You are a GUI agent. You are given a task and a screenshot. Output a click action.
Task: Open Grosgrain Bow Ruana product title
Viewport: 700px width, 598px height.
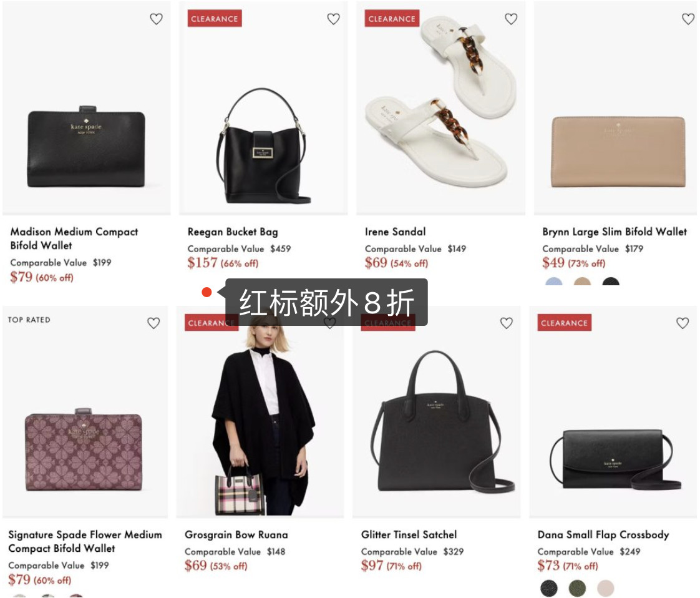[236, 534]
